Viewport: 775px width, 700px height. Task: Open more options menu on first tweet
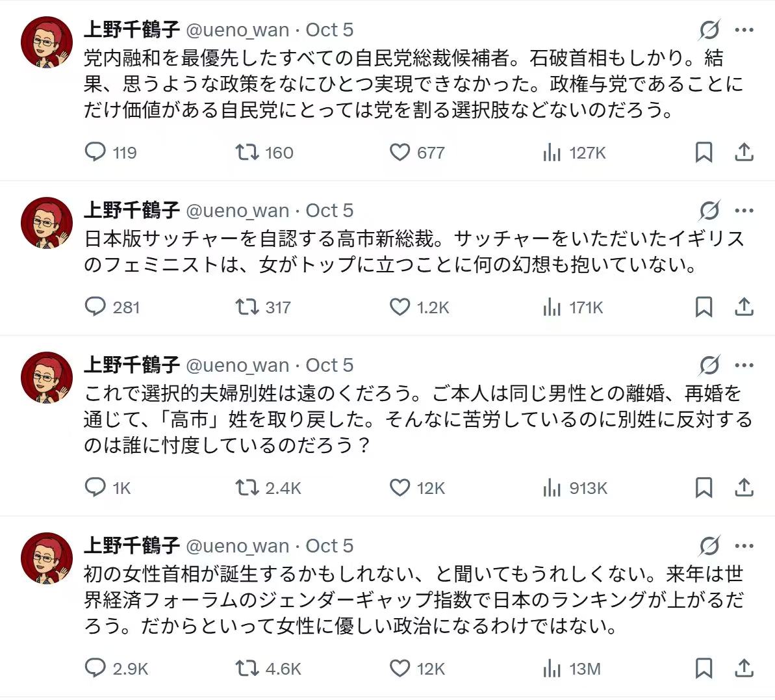[x=744, y=30]
